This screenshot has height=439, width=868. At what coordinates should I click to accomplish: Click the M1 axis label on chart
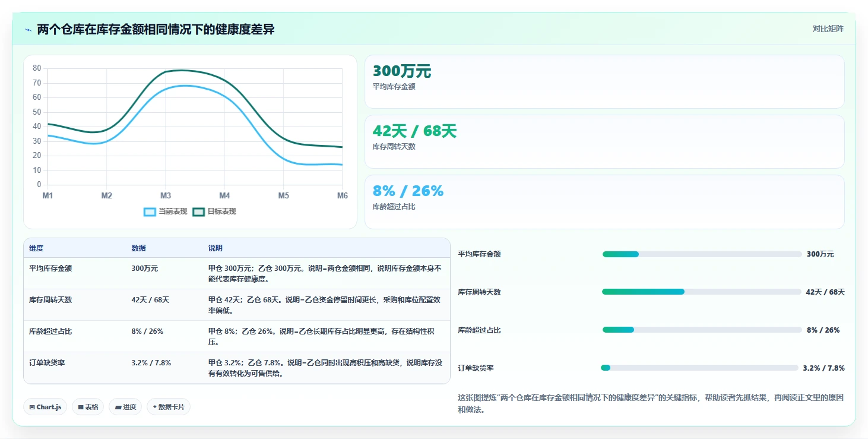pyautogui.click(x=47, y=195)
